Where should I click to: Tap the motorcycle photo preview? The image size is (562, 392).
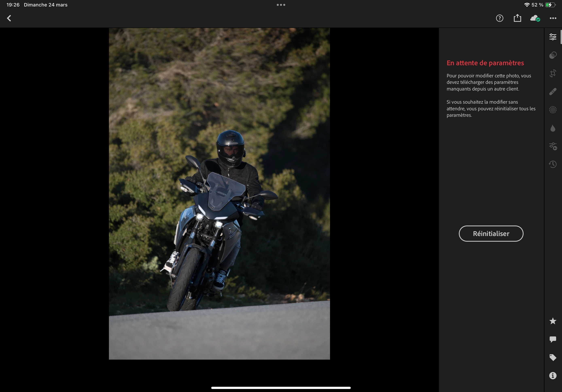[219, 193]
